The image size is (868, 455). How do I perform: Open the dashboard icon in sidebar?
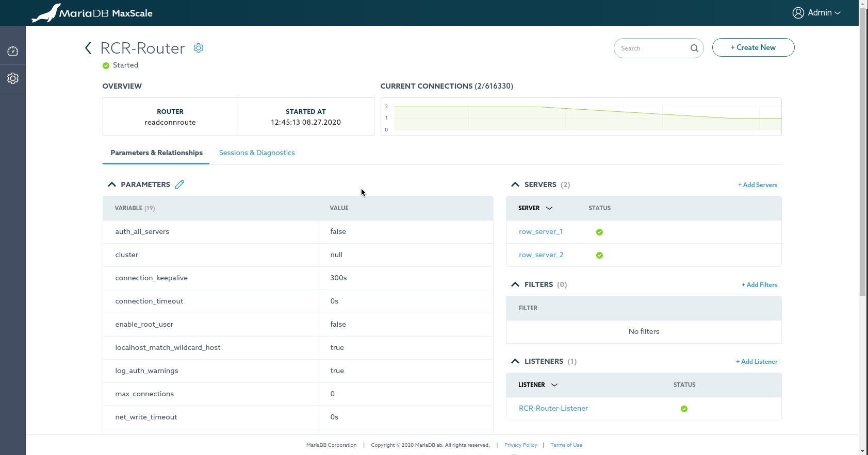13,51
